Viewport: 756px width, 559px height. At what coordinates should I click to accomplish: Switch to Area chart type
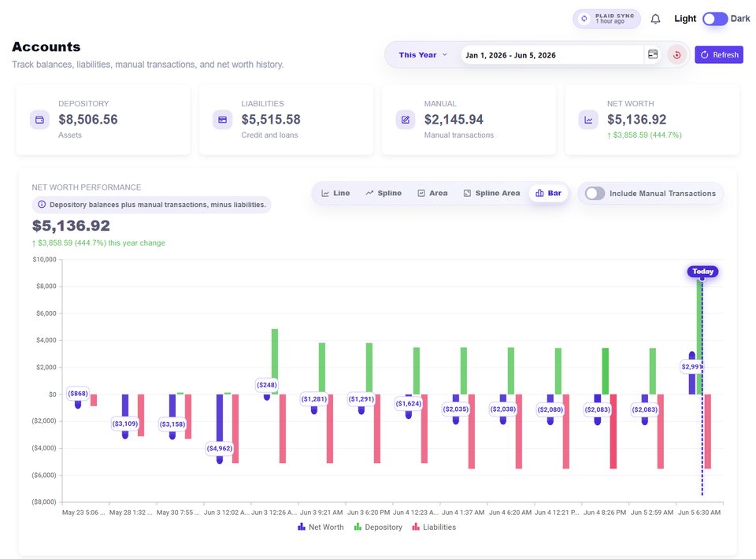pyautogui.click(x=432, y=193)
